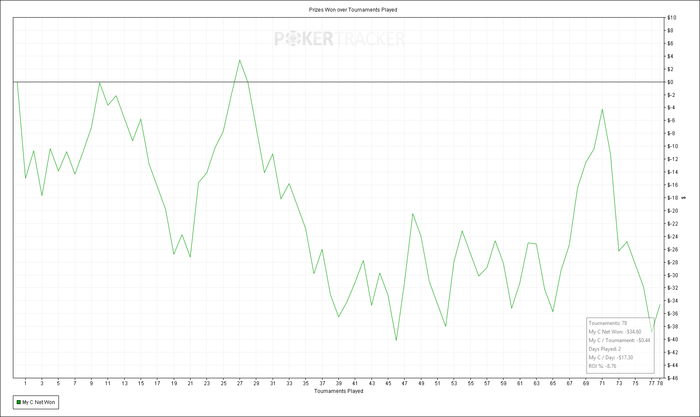Click the 'My C / Day: -$17.30' line

coord(611,357)
